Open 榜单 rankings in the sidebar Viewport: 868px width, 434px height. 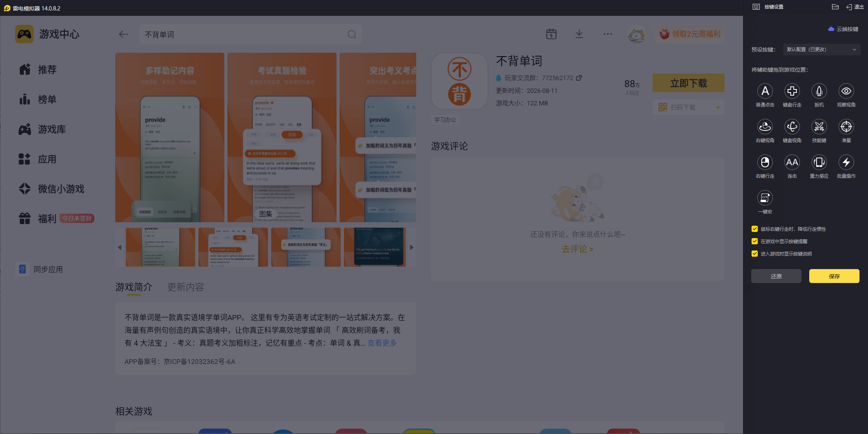(x=38, y=99)
